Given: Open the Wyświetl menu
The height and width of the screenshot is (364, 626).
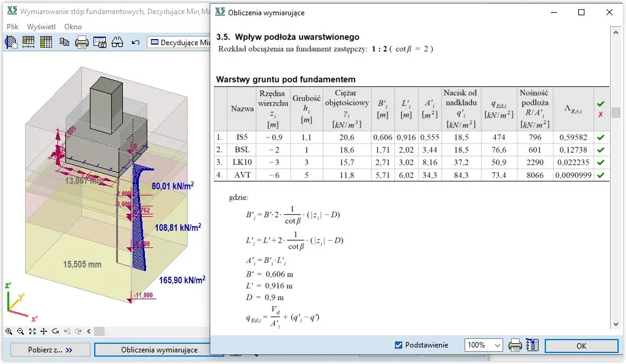Looking at the screenshot, I should tap(41, 27).
